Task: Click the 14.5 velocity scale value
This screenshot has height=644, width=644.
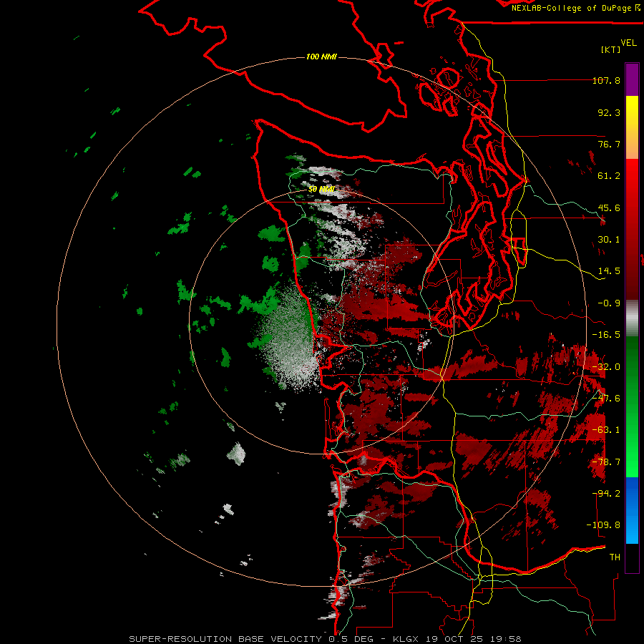Action: 609,271
